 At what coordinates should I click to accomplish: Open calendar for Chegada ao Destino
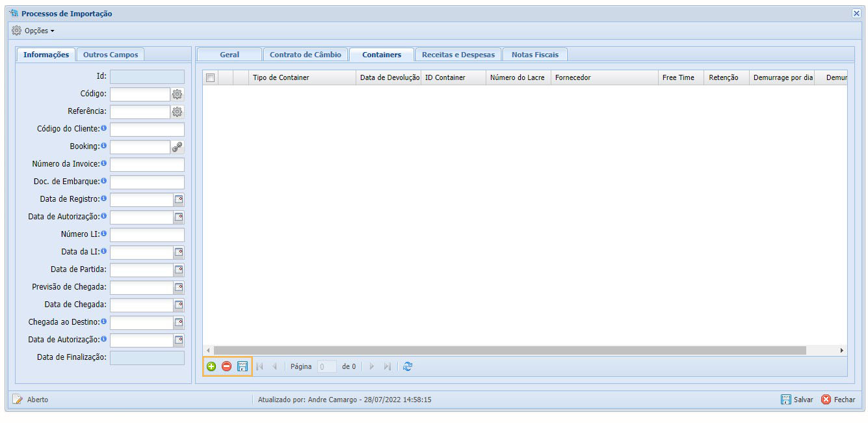click(179, 323)
